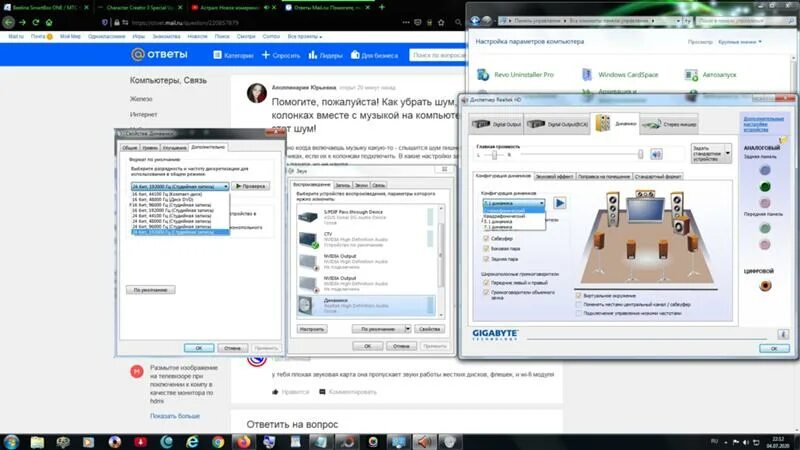Open the Firefox home page
Screen dimensions: 800x450
click(49, 22)
